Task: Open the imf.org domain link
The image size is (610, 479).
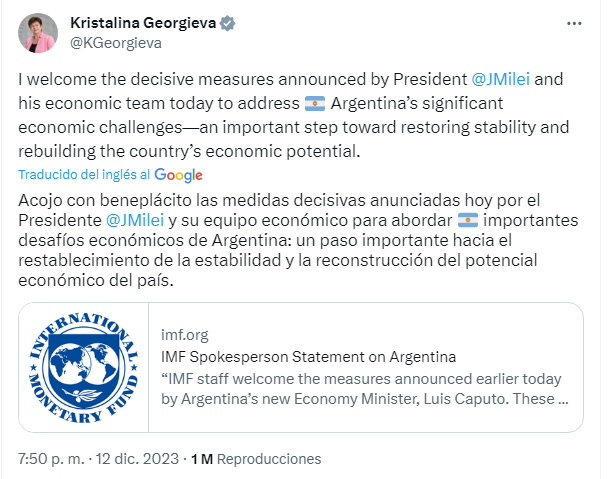Action: (x=185, y=335)
